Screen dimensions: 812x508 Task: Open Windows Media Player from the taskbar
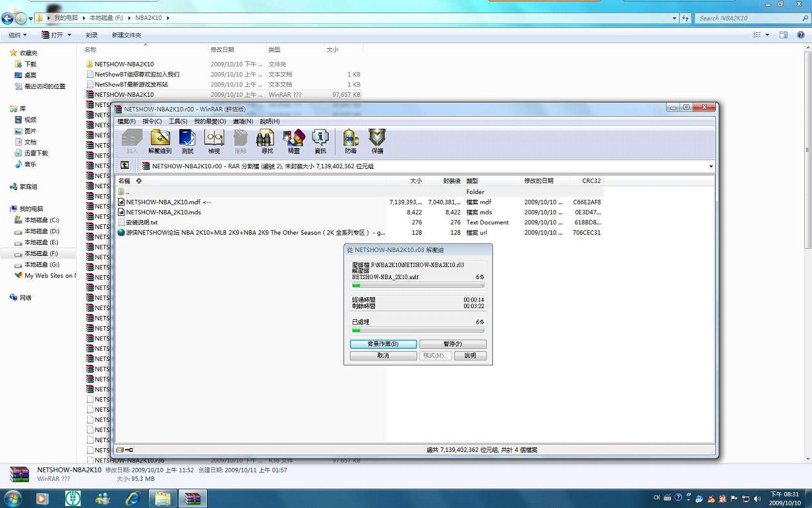[x=43, y=498]
